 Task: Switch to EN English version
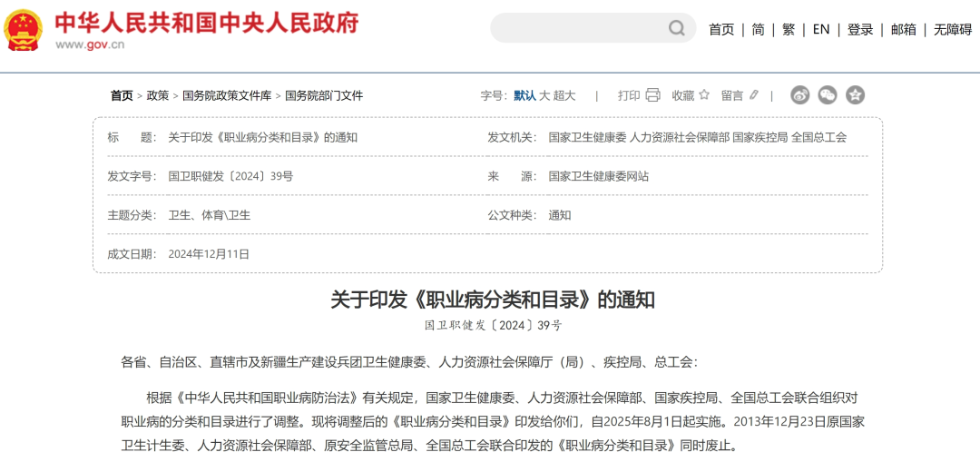point(820,29)
